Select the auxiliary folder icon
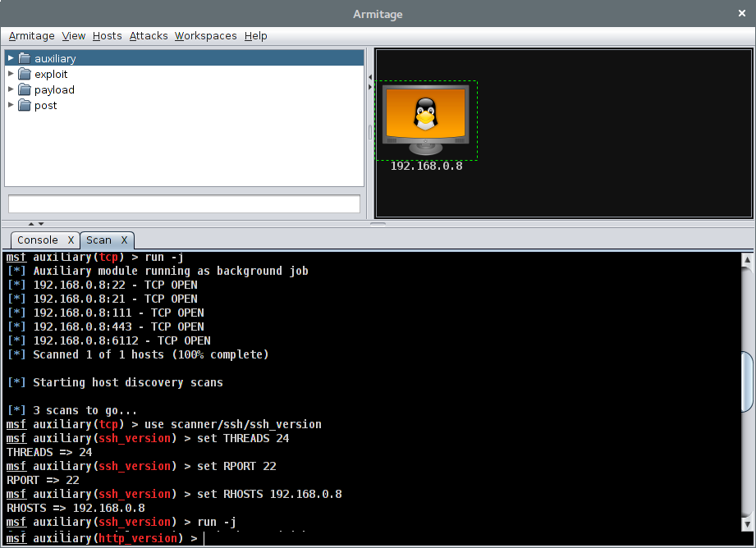 tap(25, 58)
